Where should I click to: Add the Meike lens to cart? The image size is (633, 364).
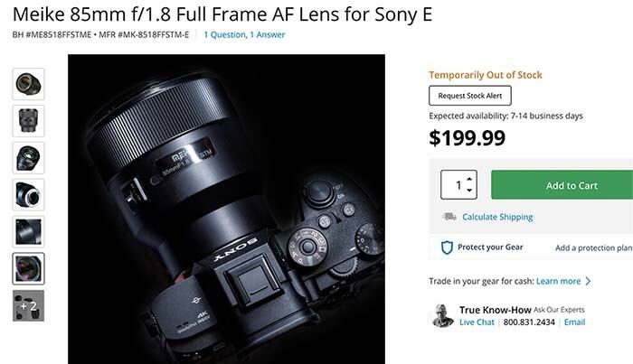571,185
